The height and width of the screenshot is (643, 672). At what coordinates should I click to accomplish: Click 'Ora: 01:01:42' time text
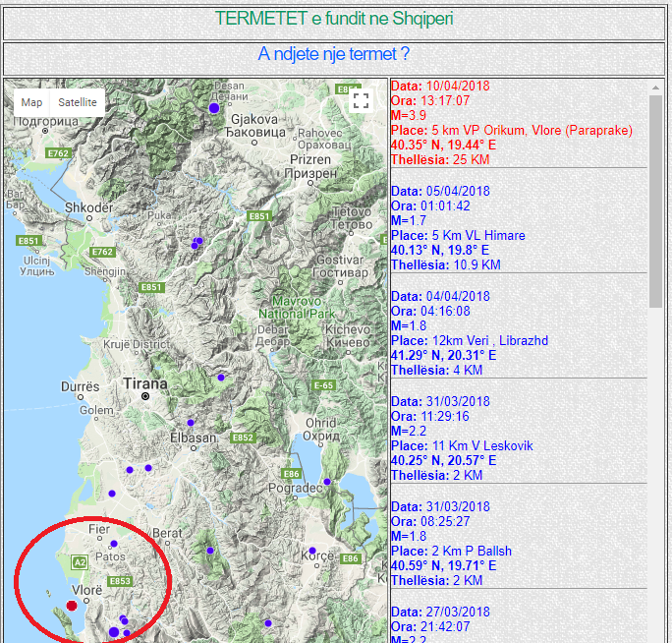430,205
